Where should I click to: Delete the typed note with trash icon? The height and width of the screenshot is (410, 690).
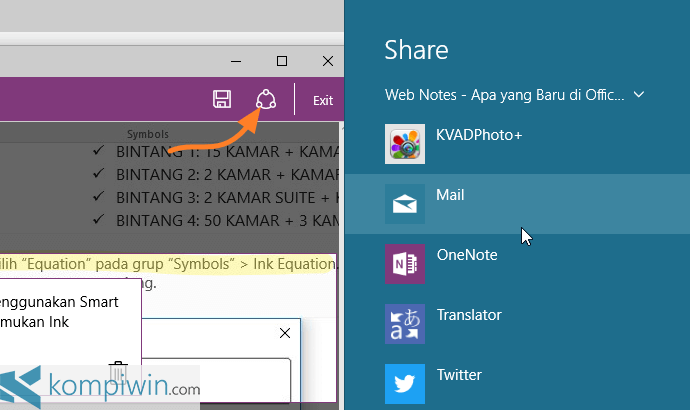click(x=118, y=372)
